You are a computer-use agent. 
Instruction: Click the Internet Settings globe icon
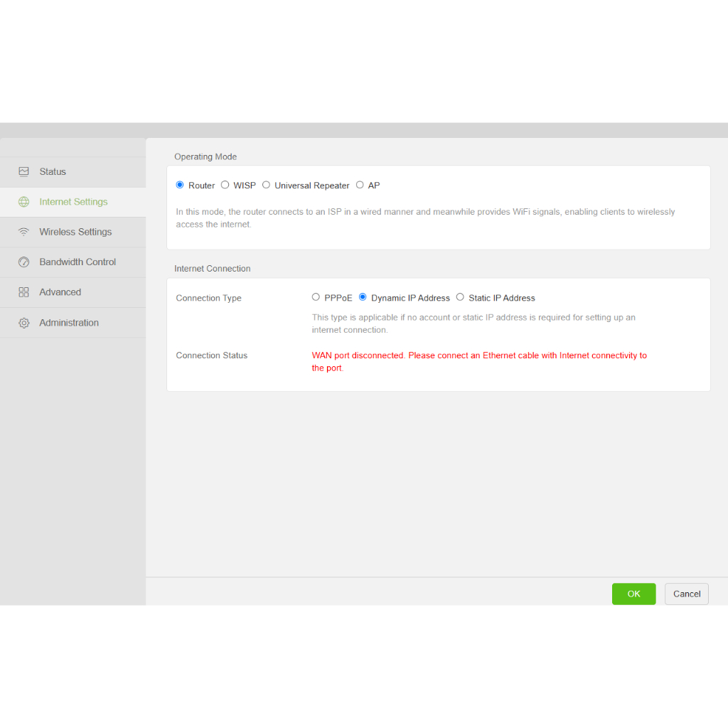pos(24,202)
